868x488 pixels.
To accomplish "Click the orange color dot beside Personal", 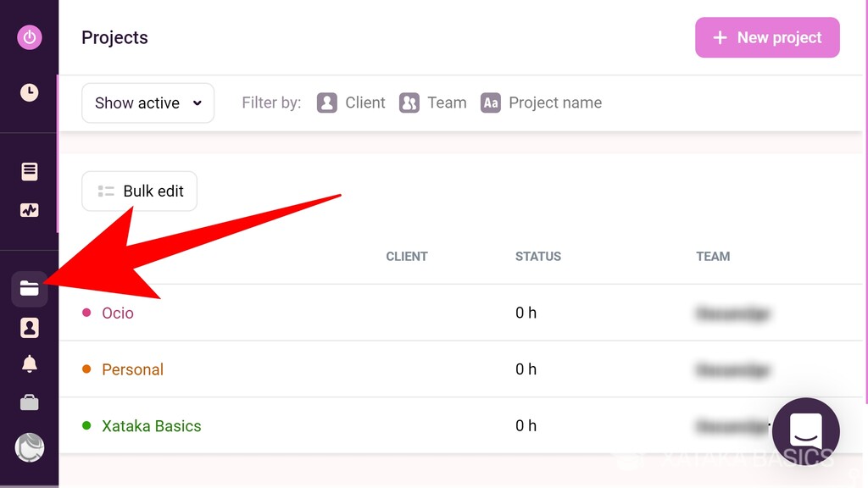I will 86,369.
